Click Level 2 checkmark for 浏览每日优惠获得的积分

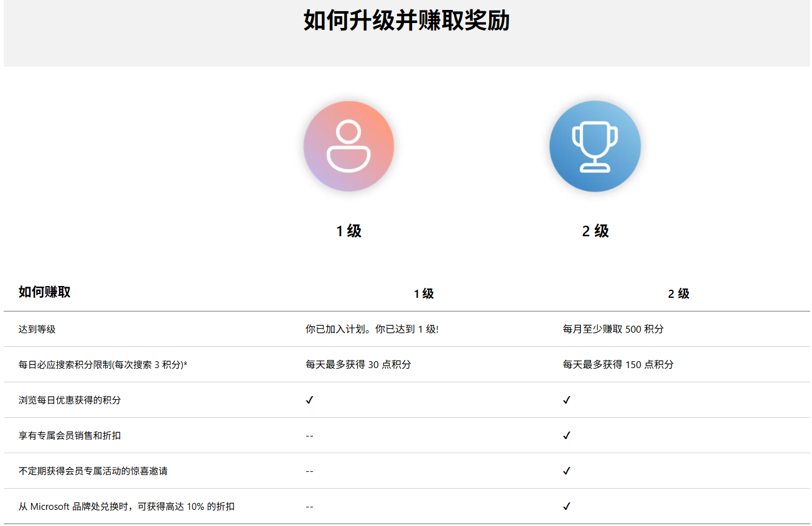coord(566,400)
